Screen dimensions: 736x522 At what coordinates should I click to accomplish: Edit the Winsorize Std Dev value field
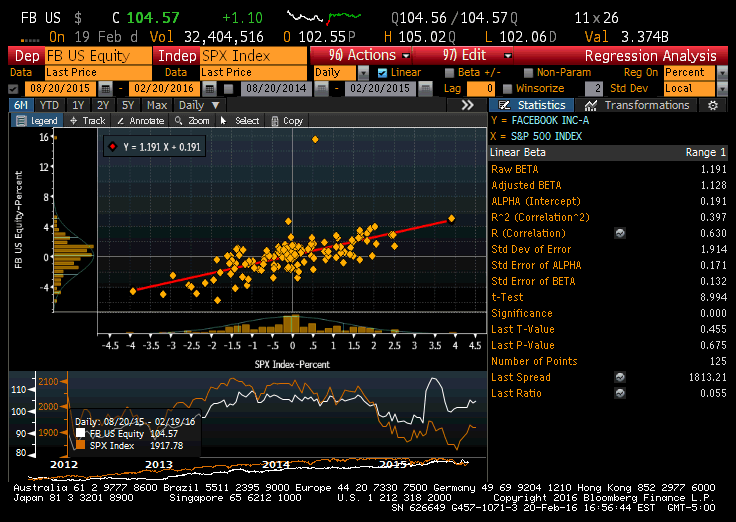(593, 89)
